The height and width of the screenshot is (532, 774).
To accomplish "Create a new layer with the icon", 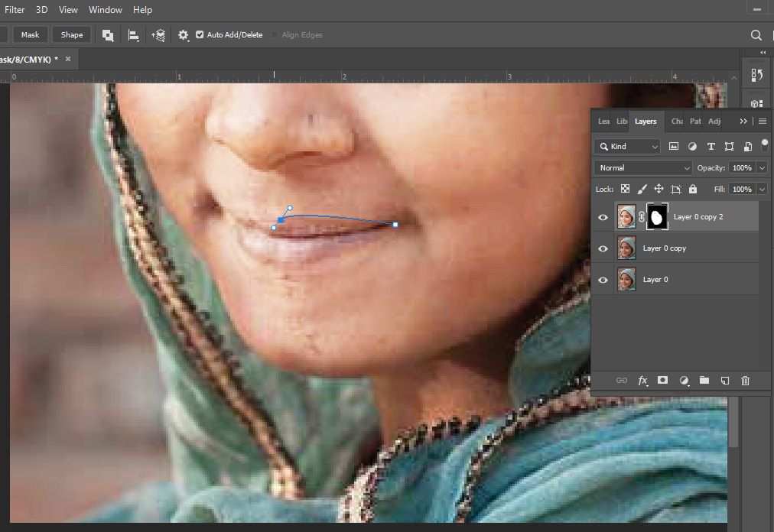I will point(725,380).
